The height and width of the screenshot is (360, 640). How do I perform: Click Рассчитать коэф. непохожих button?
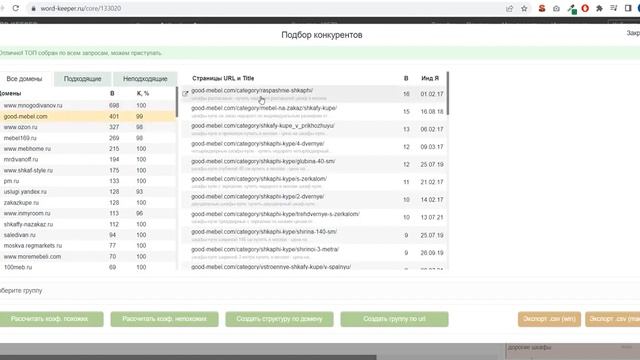tap(164, 319)
